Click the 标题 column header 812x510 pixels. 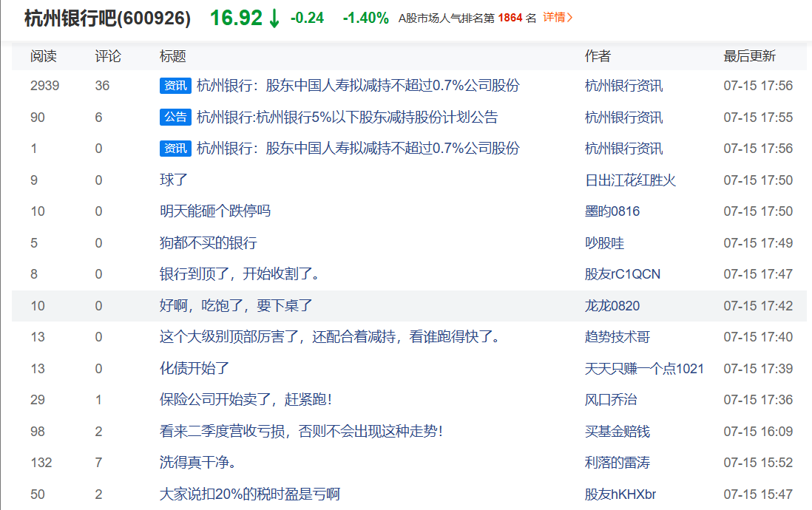172,56
